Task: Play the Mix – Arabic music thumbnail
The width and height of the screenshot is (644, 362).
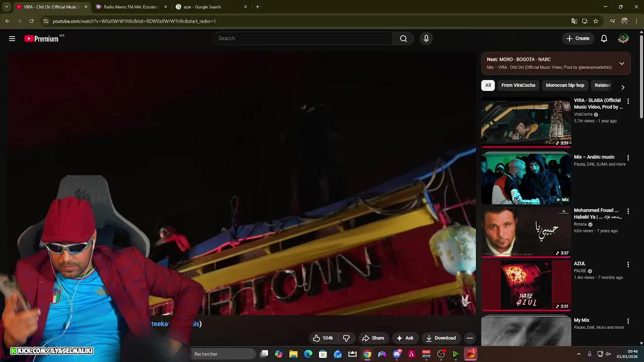Action: pos(526,178)
